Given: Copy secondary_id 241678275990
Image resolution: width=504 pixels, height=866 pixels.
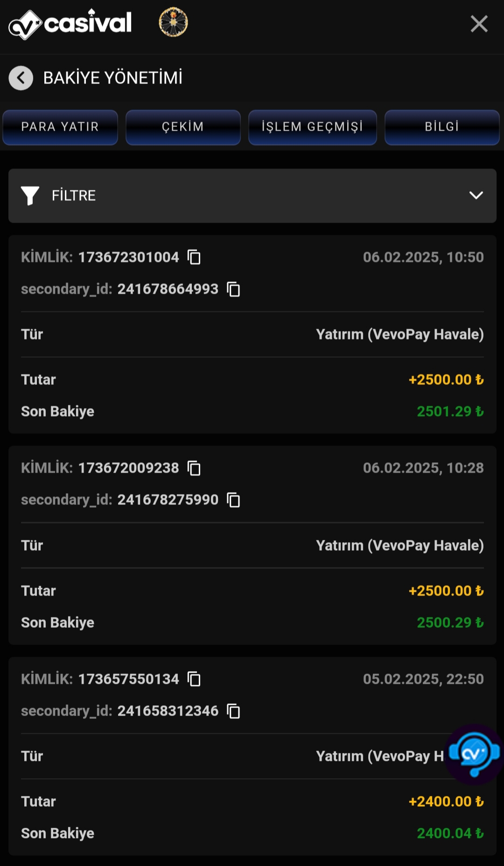Looking at the screenshot, I should tap(233, 500).
